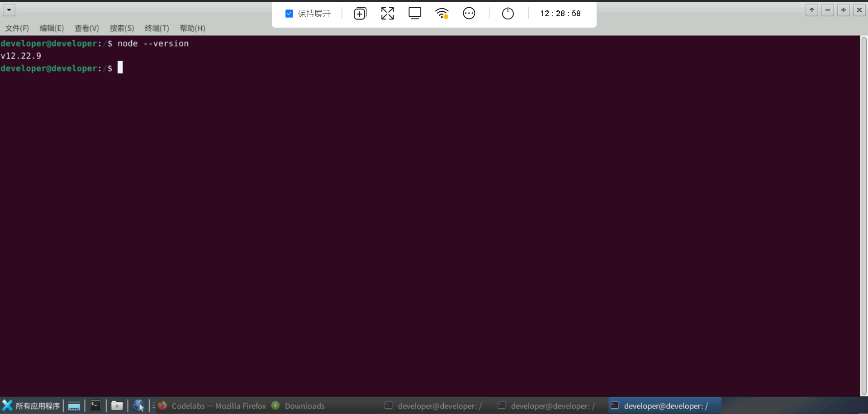Open the web browser globe launcher
This screenshot has width=868, height=414.
[139, 406]
